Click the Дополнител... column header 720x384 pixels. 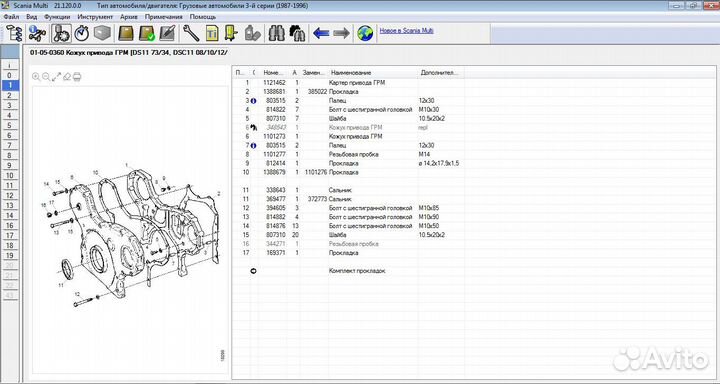click(440, 73)
